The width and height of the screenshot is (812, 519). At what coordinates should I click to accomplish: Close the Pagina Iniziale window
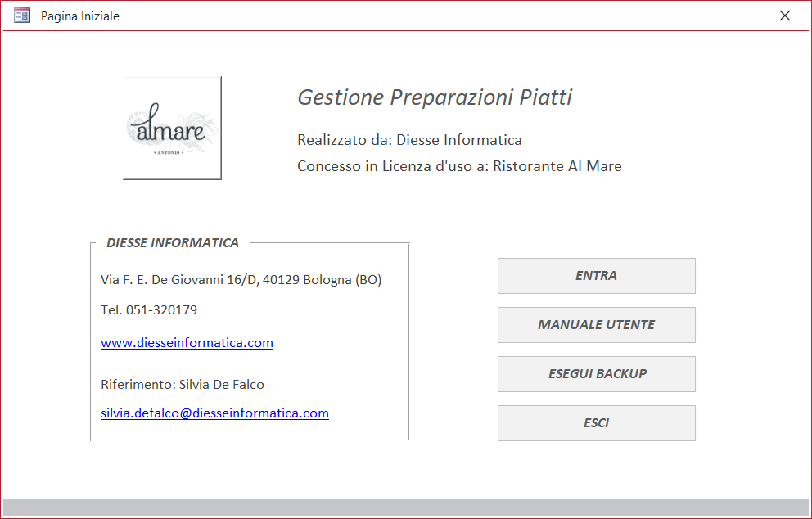785,16
